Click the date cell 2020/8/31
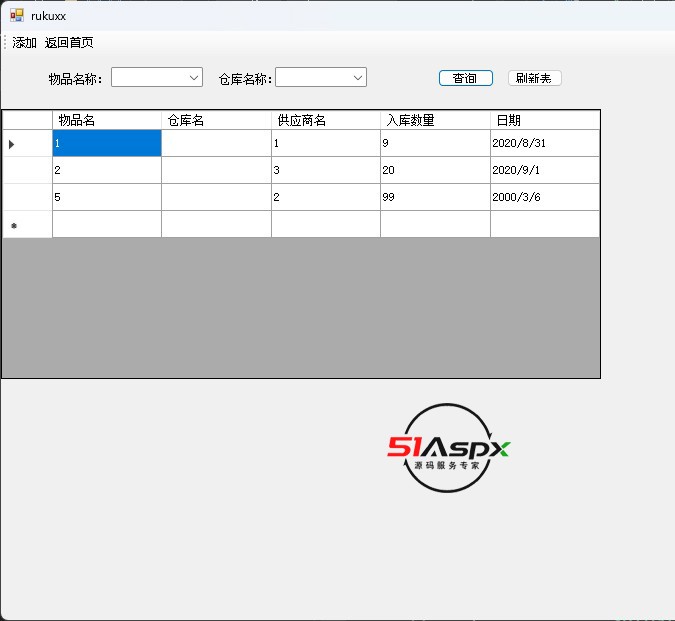675x621 pixels. point(545,143)
